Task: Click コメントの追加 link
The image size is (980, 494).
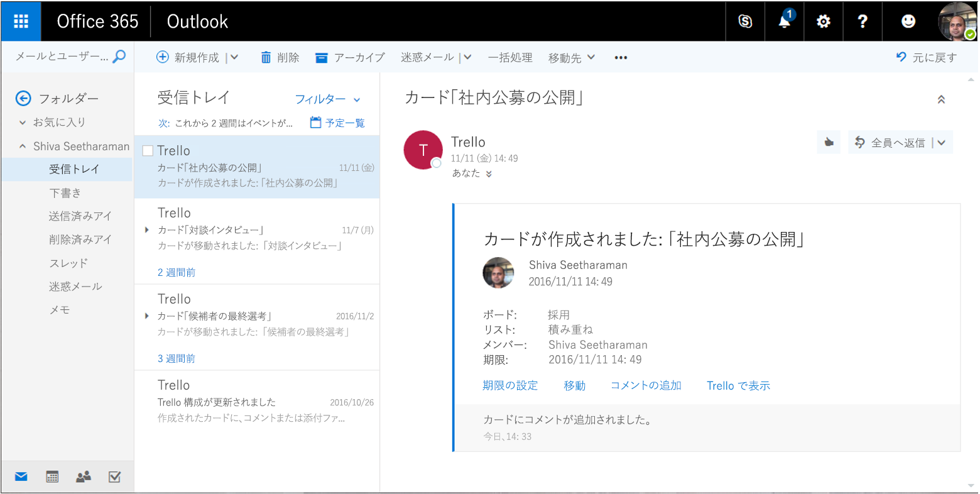Action: point(646,385)
